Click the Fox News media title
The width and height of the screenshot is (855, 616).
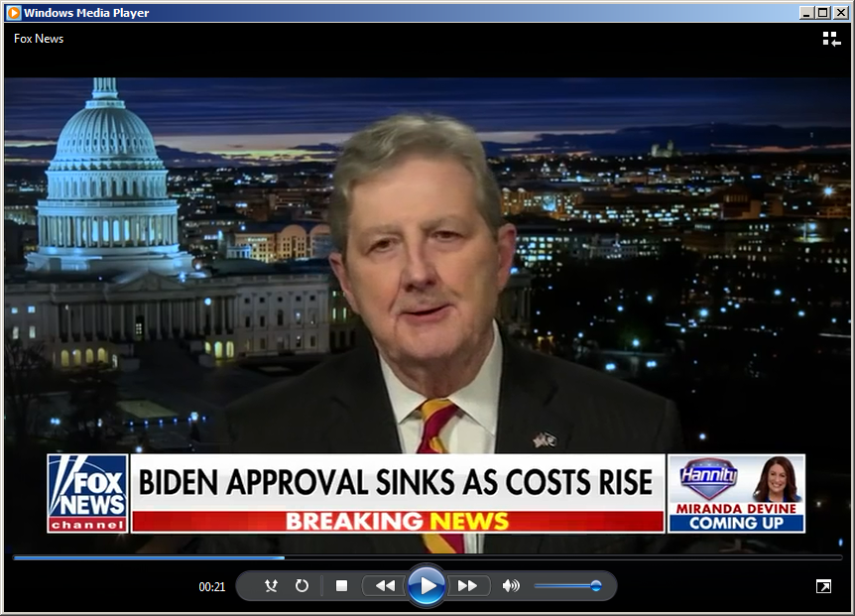[39, 39]
